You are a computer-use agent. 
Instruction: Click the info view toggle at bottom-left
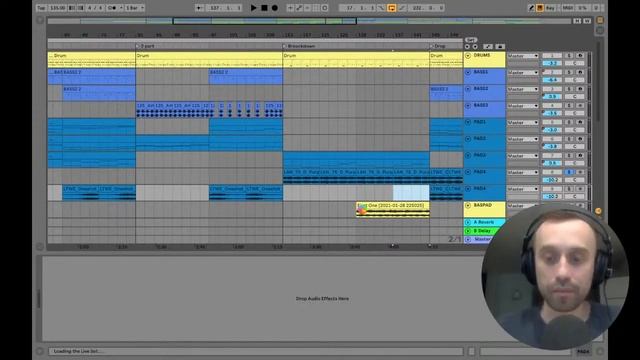[40, 351]
